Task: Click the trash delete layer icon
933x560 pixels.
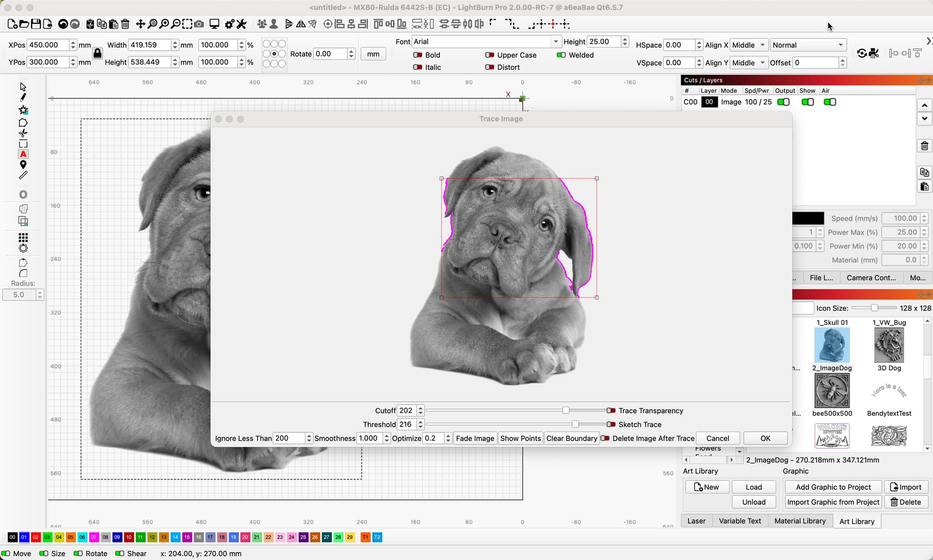Action: pyautogui.click(x=924, y=146)
